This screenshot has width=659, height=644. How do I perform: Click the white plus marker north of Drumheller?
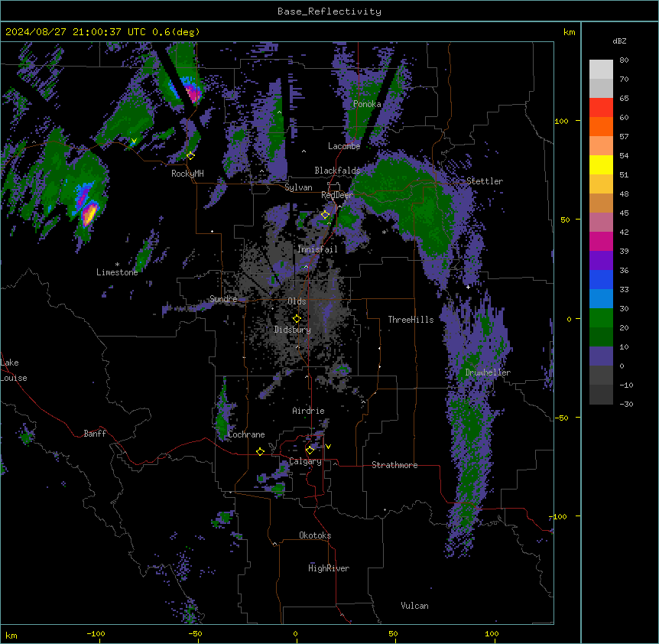(x=468, y=287)
